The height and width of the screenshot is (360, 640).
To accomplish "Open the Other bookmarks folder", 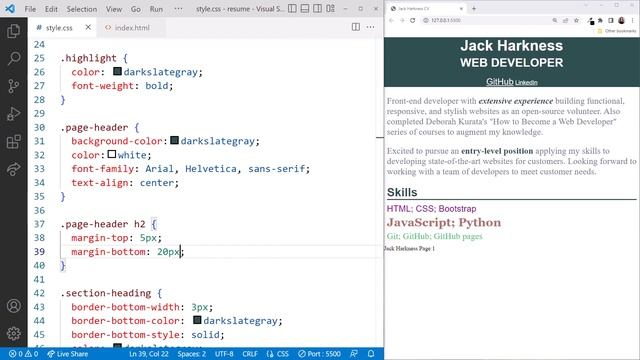I will point(617,31).
